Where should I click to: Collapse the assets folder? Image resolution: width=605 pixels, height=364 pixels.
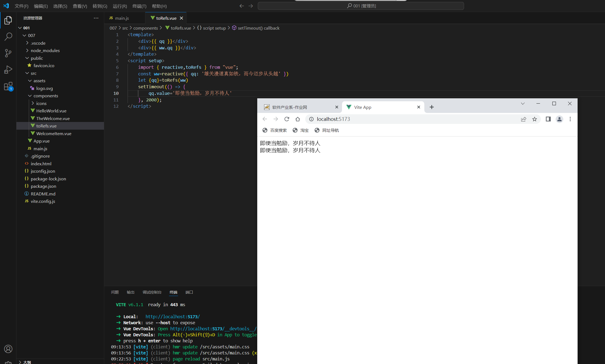pyautogui.click(x=30, y=81)
